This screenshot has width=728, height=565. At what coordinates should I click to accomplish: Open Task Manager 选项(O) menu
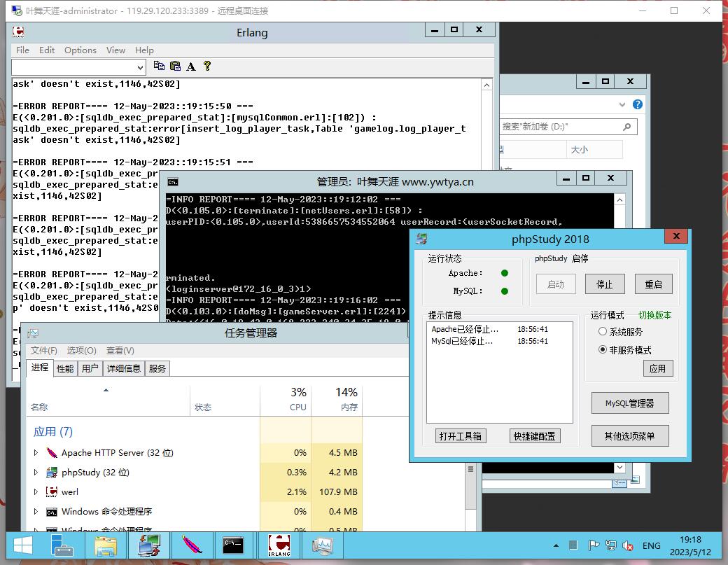(x=82, y=351)
